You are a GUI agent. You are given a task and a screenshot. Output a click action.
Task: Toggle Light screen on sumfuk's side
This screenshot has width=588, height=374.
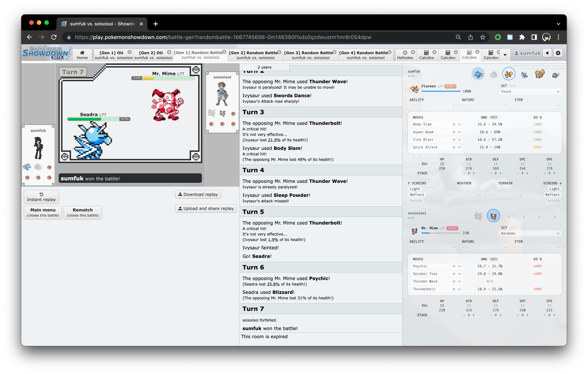(415, 189)
